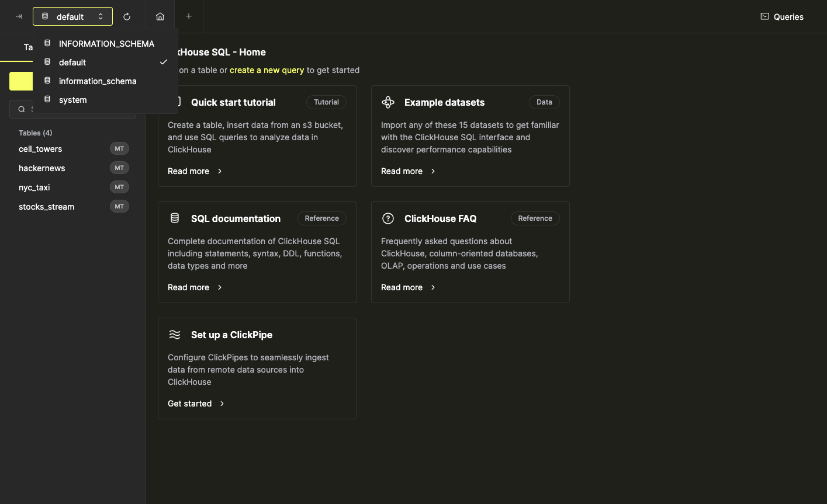The width and height of the screenshot is (827, 504).
Task: Open the cell_towers table
Action: click(x=40, y=149)
